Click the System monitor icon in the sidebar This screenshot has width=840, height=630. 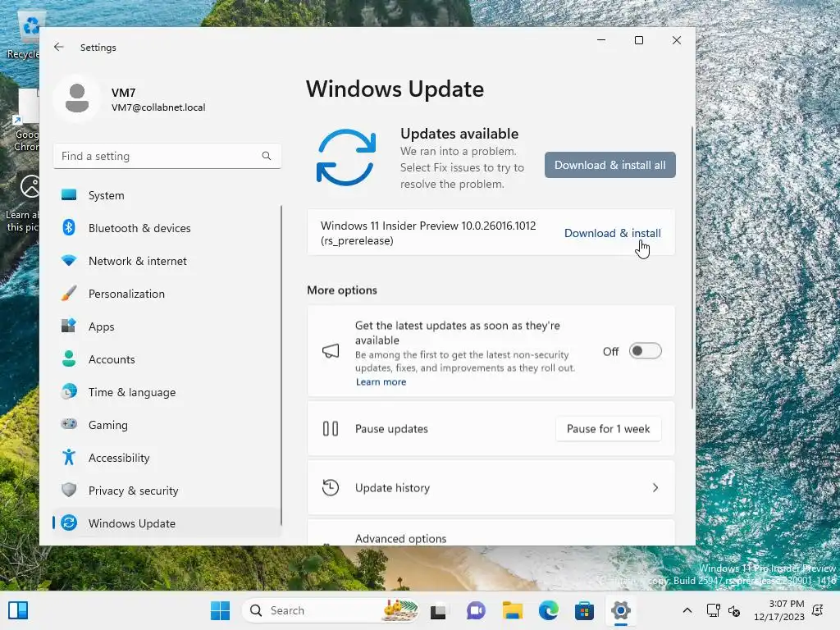click(x=69, y=195)
